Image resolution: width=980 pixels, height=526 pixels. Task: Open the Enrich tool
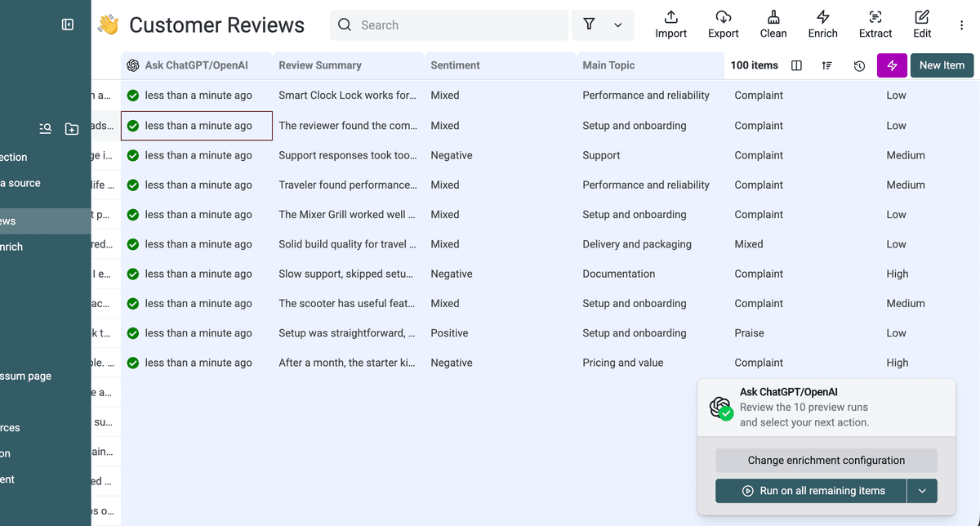823,25
